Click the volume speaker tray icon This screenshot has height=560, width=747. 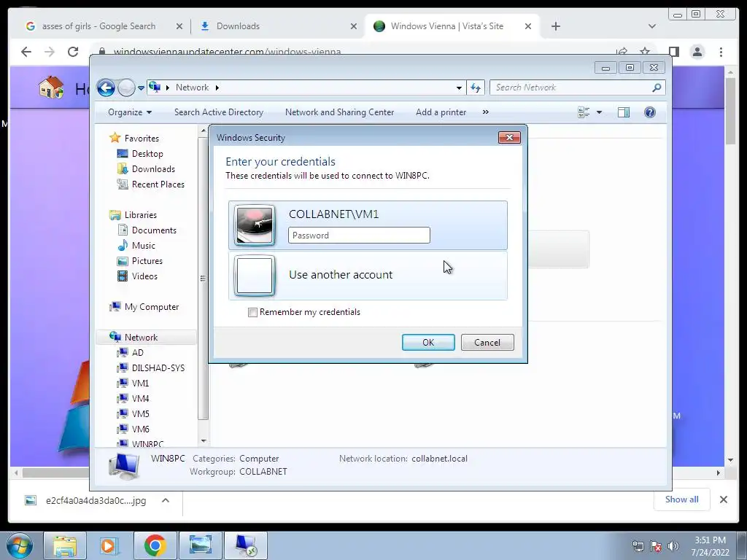[x=673, y=546]
